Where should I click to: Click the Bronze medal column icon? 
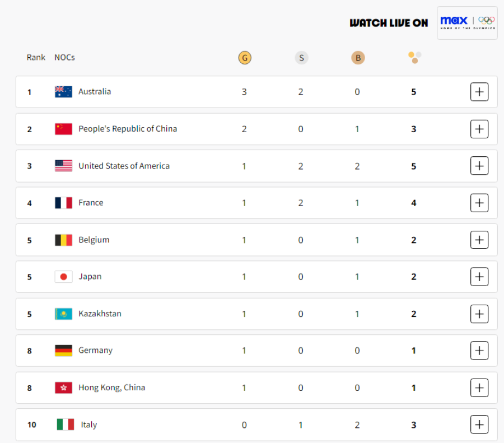point(358,58)
